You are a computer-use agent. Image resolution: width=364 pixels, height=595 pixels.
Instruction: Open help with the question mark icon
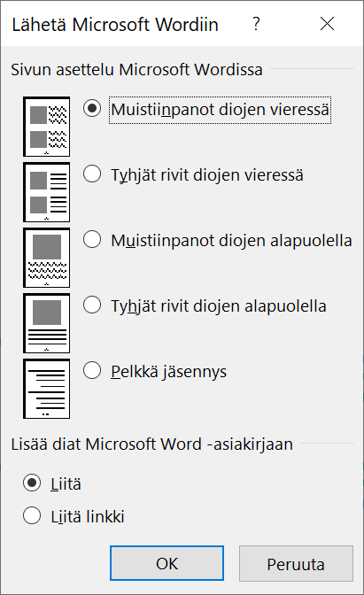[x=257, y=24]
